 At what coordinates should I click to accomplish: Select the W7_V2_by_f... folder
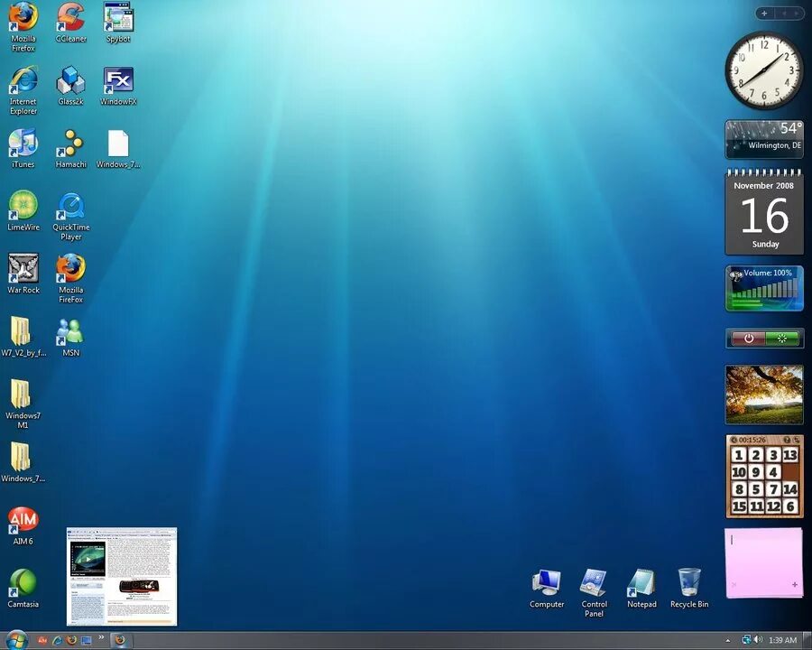point(23,337)
